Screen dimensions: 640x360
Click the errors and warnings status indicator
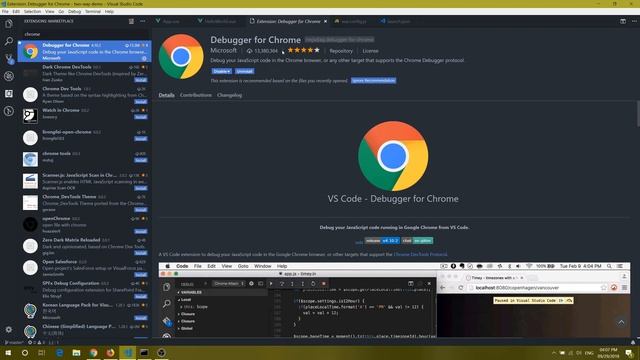pos(37,342)
